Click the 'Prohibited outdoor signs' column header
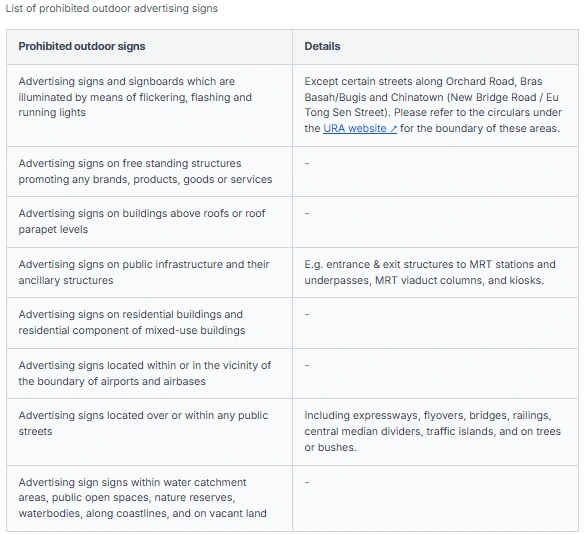The height and width of the screenshot is (534, 586). pyautogui.click(x=82, y=46)
